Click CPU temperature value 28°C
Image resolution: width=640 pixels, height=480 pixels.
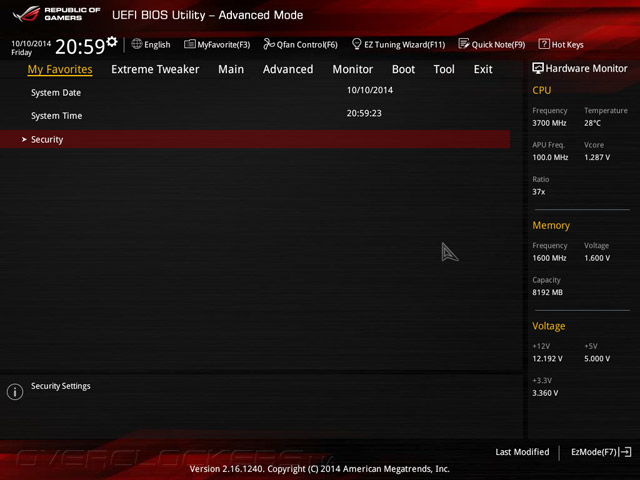[592, 123]
